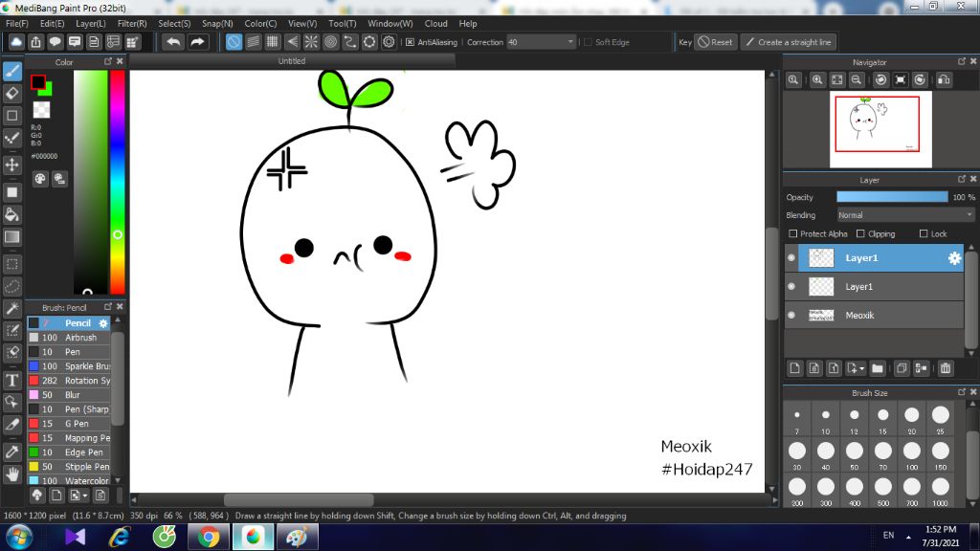Choose the Move tool
This screenshot has width=980, height=551.
(11, 165)
